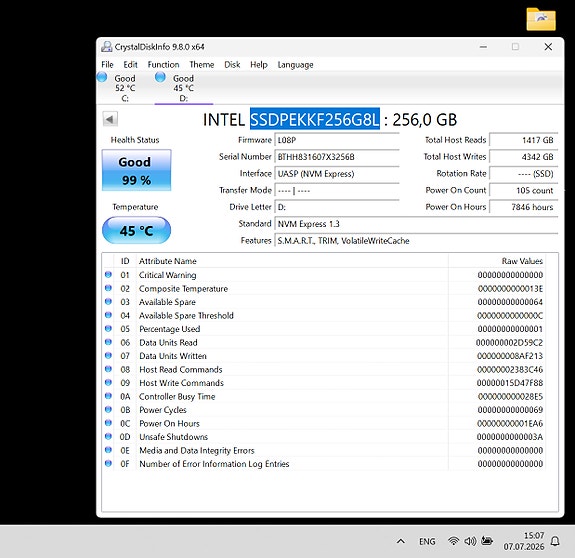Click status icon of Available Spare row
This screenshot has width=575, height=558.
click(x=108, y=301)
